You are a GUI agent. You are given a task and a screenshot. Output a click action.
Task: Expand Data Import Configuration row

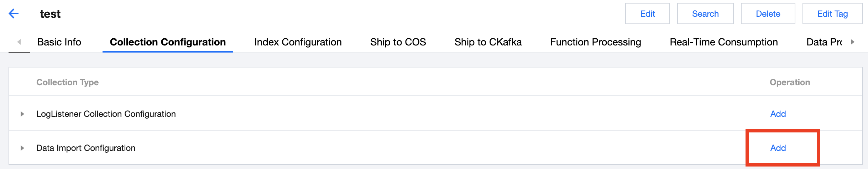coord(22,148)
